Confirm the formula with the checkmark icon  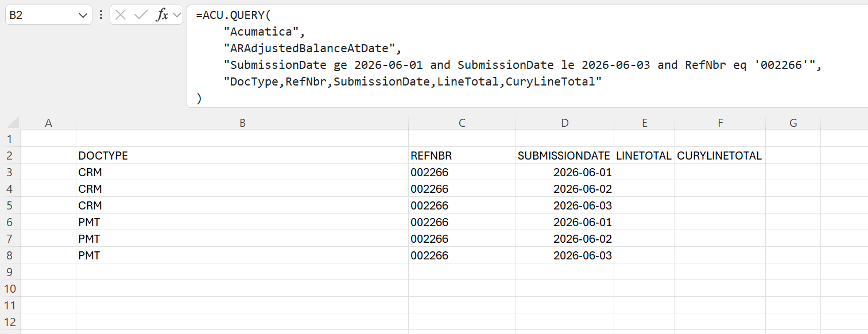pyautogui.click(x=141, y=15)
